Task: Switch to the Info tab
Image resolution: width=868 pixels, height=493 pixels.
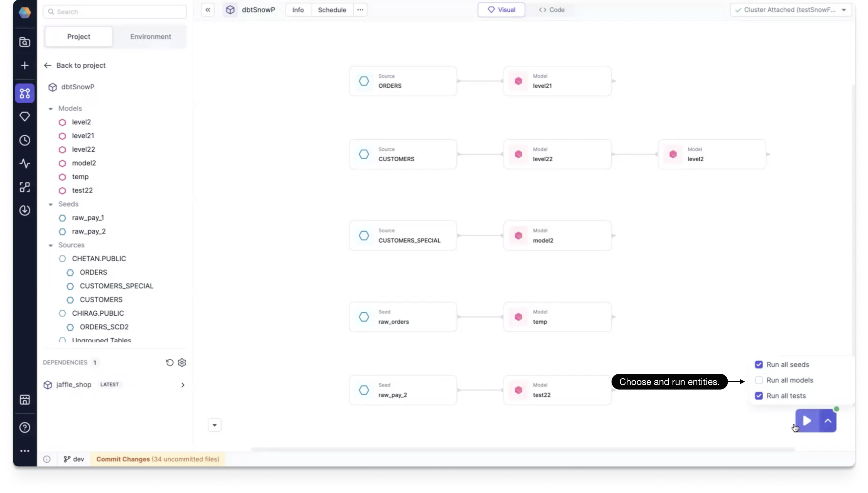Action: [298, 10]
